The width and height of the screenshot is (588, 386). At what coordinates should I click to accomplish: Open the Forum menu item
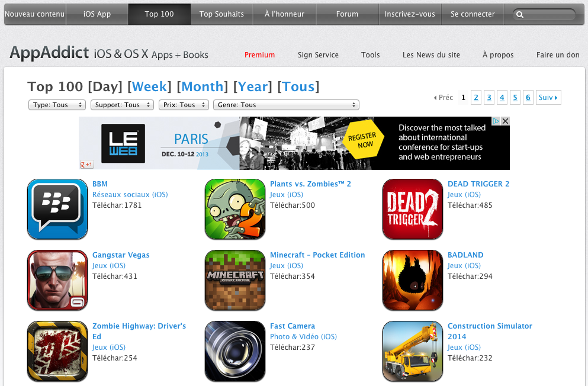(x=347, y=14)
